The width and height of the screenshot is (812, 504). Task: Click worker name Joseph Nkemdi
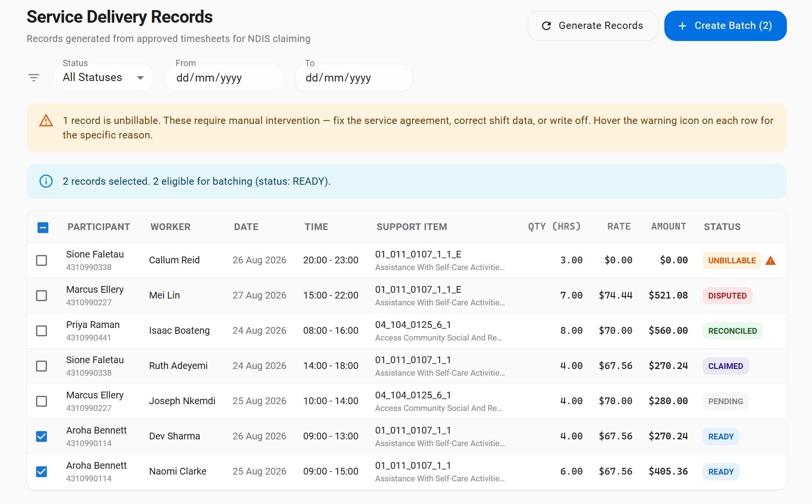[182, 401]
